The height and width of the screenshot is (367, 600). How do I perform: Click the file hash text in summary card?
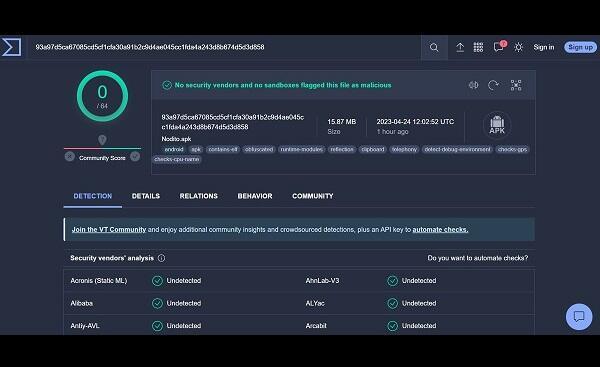(x=233, y=122)
